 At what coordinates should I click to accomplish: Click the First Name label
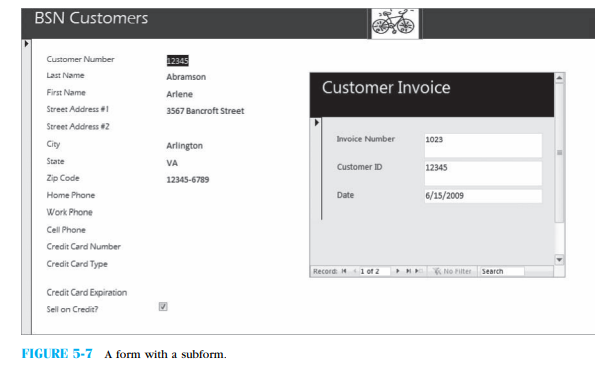66,93
